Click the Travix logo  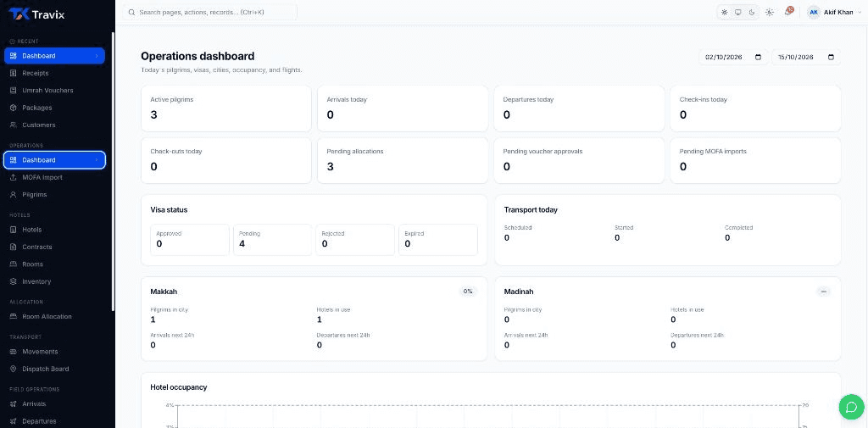pos(36,14)
